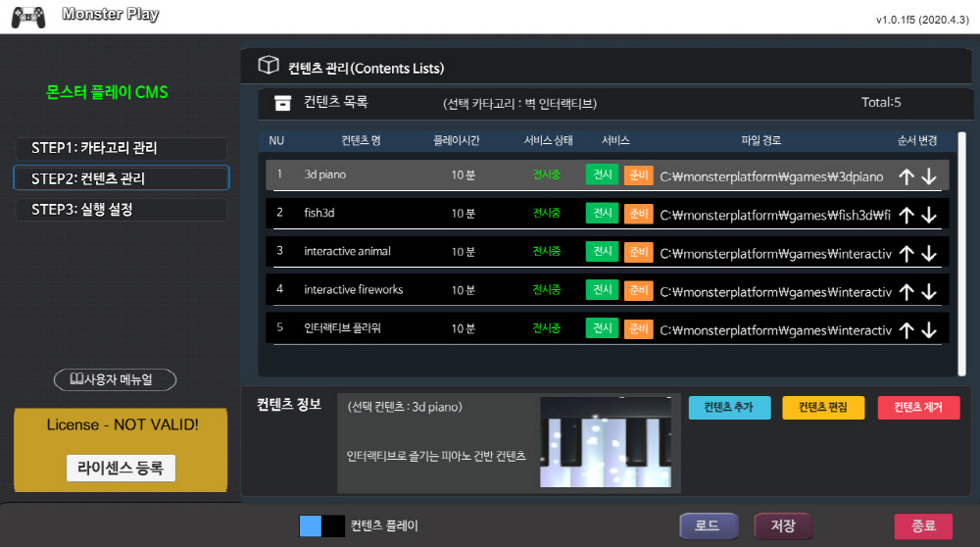Move interactive animal up one position
This screenshot has height=547, width=980.
[x=906, y=253]
